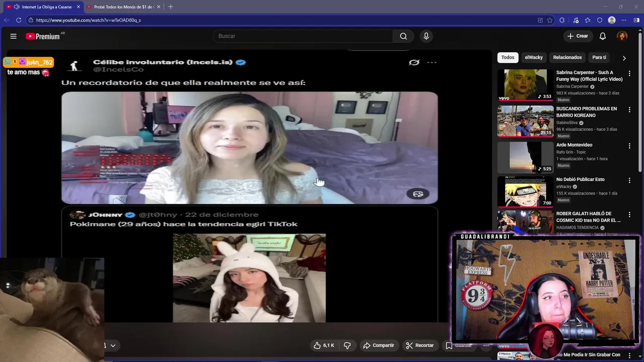View site information lock icon
Viewport: 644px width, 362px height.
(x=31, y=20)
